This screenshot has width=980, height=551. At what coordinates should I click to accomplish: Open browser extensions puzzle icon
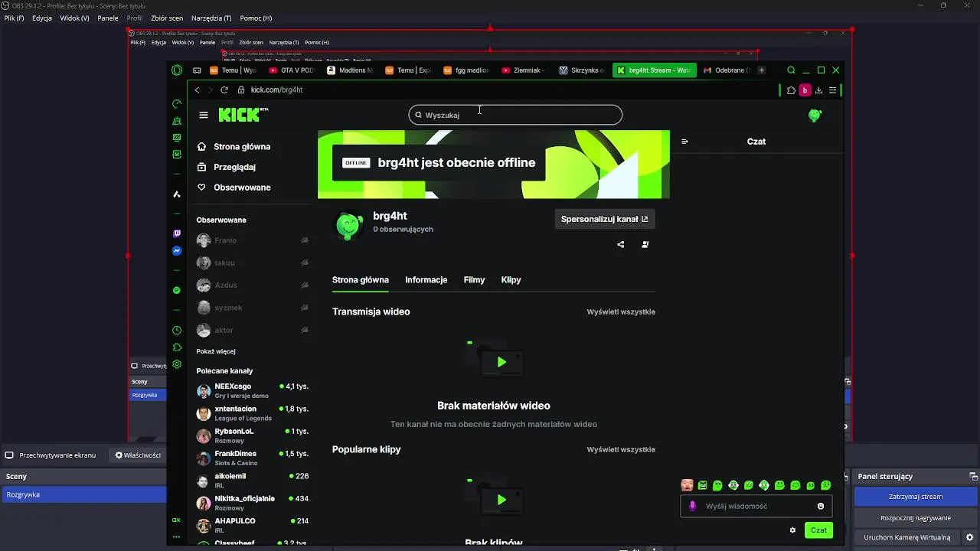tap(791, 90)
